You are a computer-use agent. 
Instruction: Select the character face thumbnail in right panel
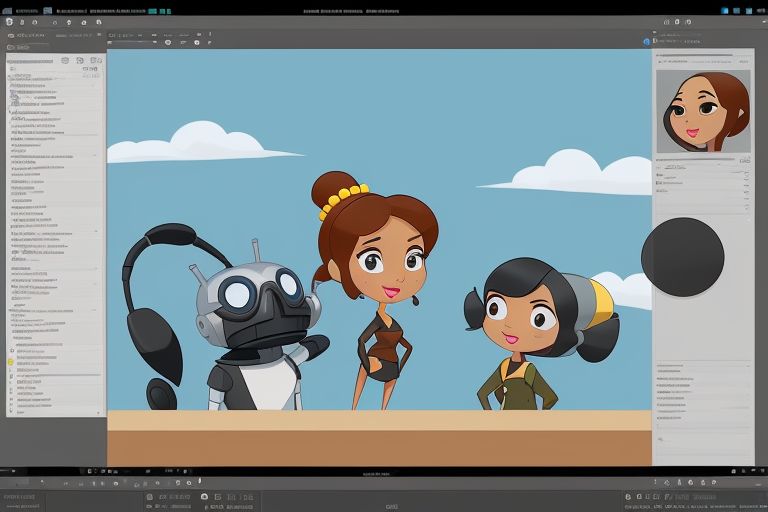[x=703, y=111]
